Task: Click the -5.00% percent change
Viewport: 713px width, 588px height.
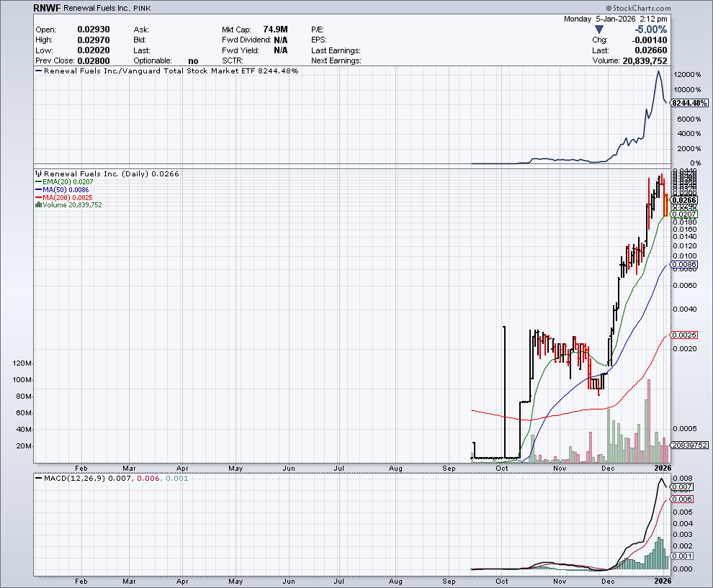Action: pos(650,30)
